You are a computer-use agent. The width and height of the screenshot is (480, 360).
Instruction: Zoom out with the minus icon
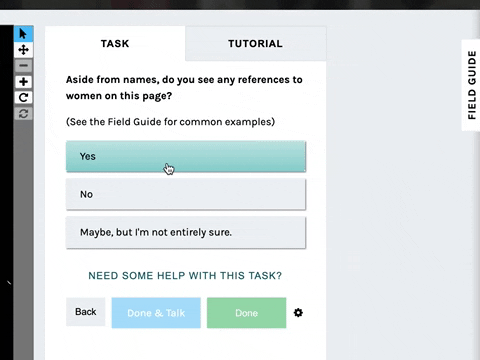pos(23,66)
